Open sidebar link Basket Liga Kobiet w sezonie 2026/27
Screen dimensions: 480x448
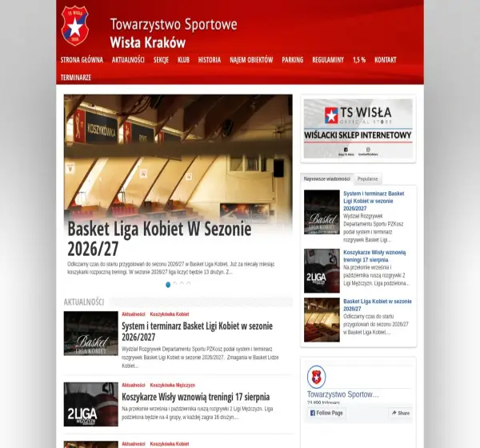coord(378,305)
